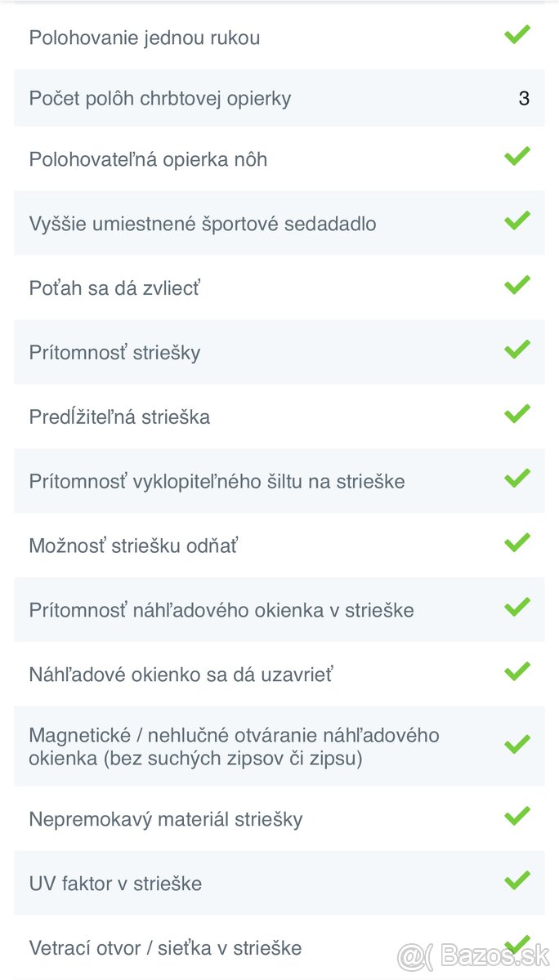Click the Prítomnosť striešky checkmark
Image resolution: width=559 pixels, height=980 pixels.
517,350
